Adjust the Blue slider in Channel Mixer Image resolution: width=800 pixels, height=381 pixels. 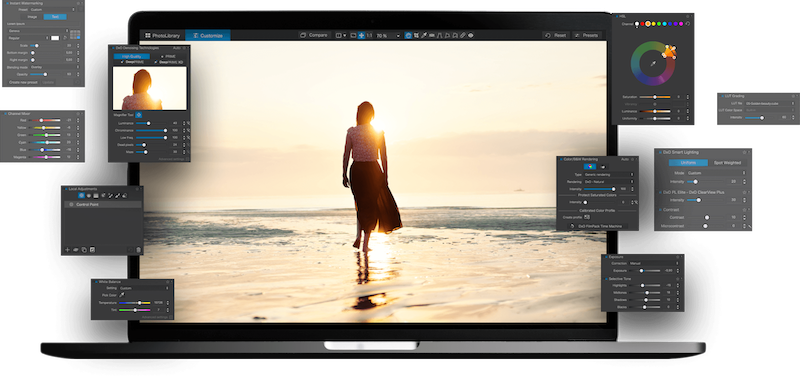(44, 150)
